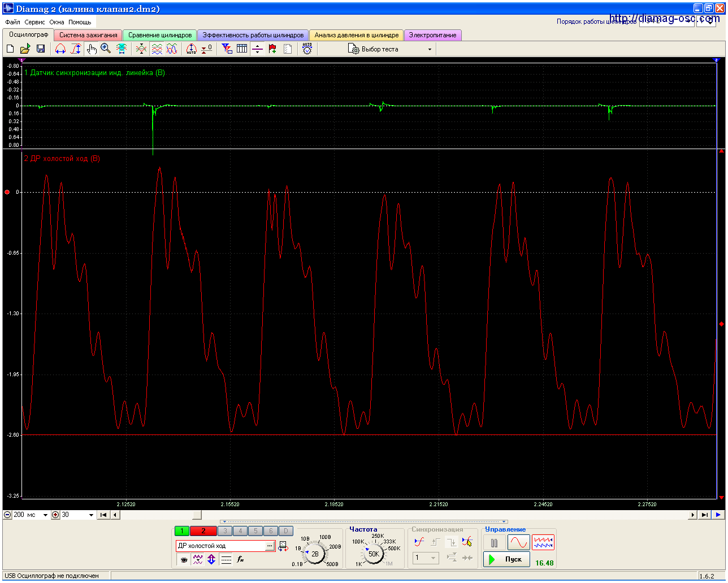Jump to recording end button
This screenshot has width=728, height=583.
[704, 515]
